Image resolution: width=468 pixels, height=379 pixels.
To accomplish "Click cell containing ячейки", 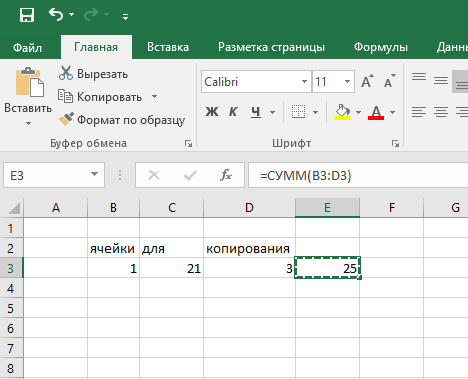I will [x=113, y=248].
